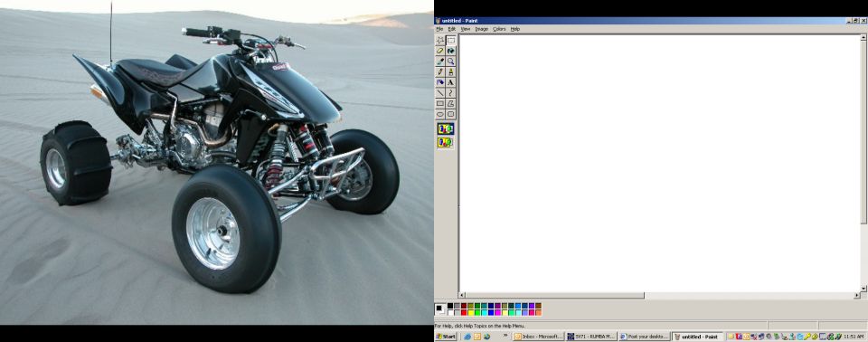868x342 pixels.
Task: Click the Paint title bar icon
Action: point(438,21)
